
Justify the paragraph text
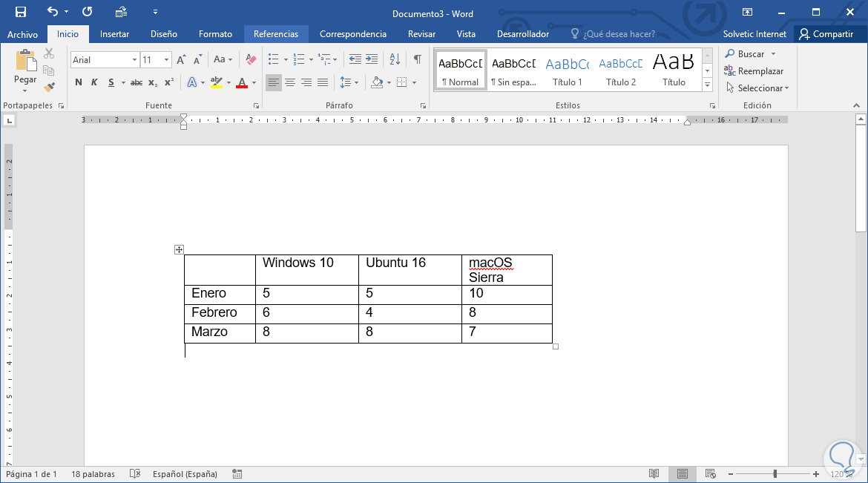(x=323, y=82)
